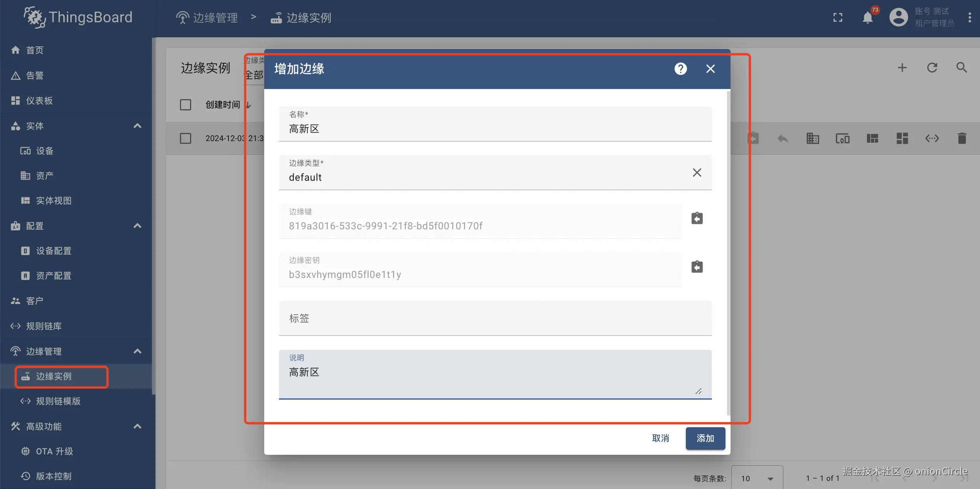Open the 规则链库 menu item
This screenshot has height=489, width=980.
[x=44, y=326]
